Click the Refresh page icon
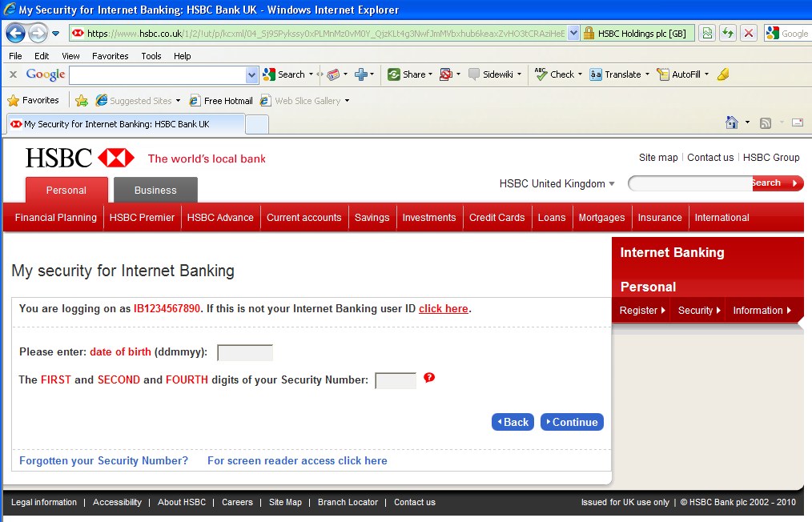Viewport: 812px width, 522px height. 728,33
